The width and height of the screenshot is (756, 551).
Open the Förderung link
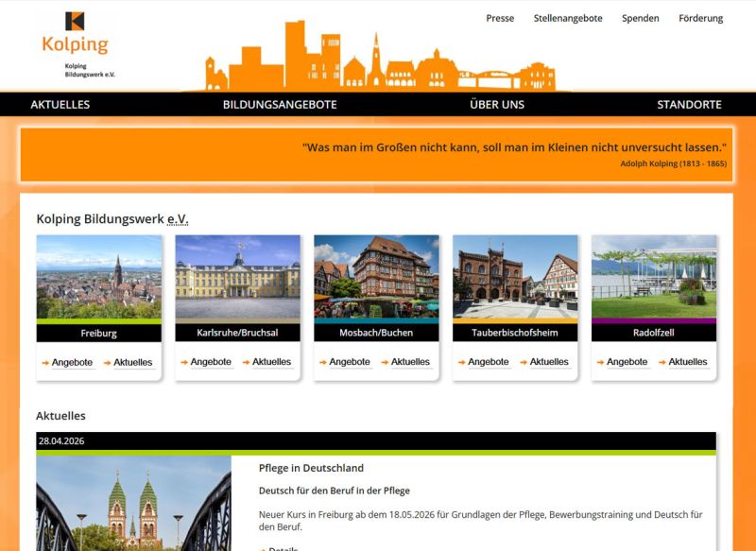[700, 18]
